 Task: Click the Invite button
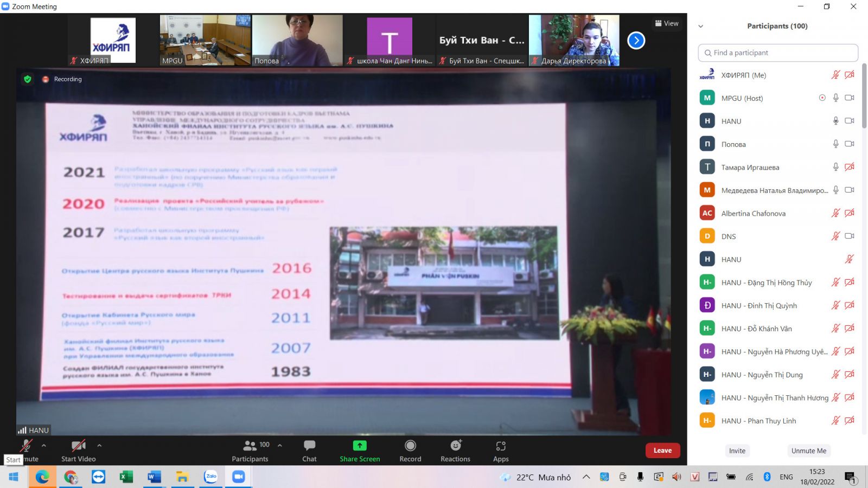tap(737, 451)
